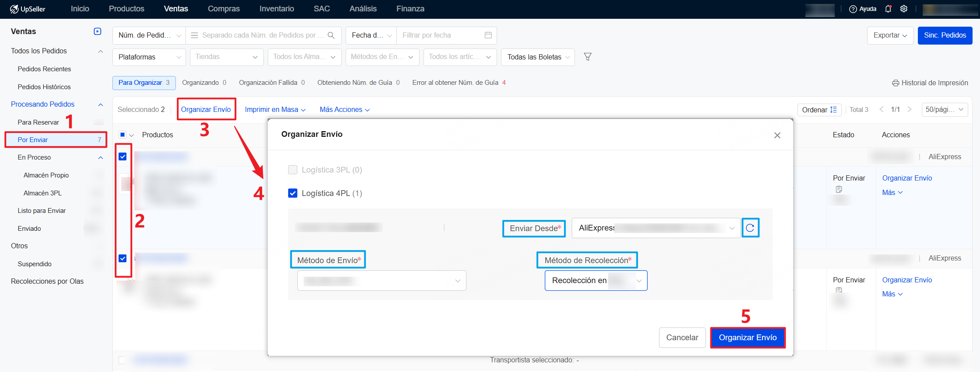Open settings gear icon in top bar
Image resolution: width=980 pixels, height=372 pixels.
point(904,9)
